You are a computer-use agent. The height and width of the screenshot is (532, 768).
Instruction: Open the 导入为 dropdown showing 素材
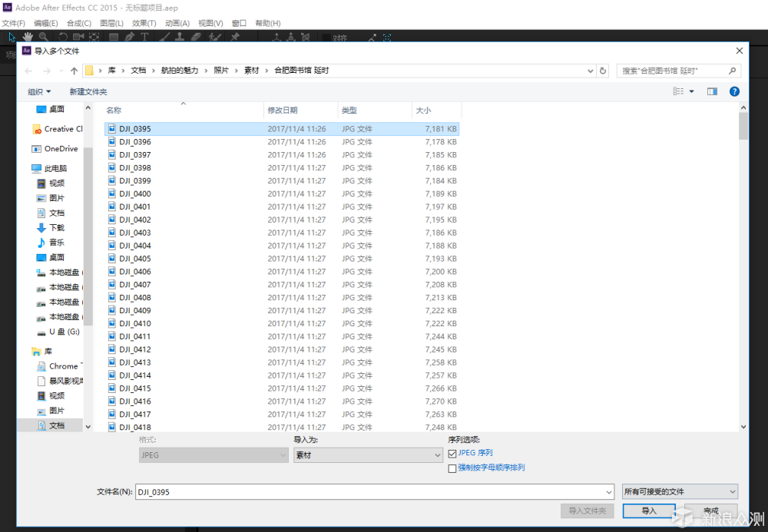coord(368,455)
